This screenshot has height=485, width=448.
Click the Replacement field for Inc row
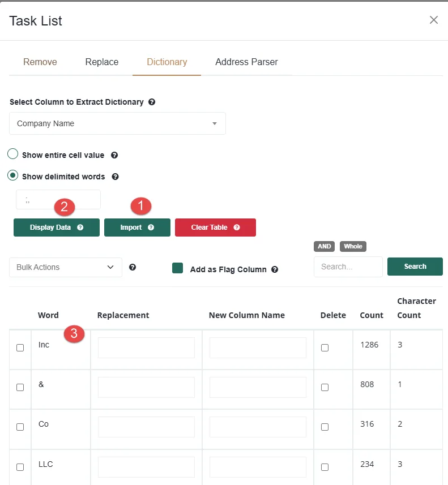[x=146, y=347]
